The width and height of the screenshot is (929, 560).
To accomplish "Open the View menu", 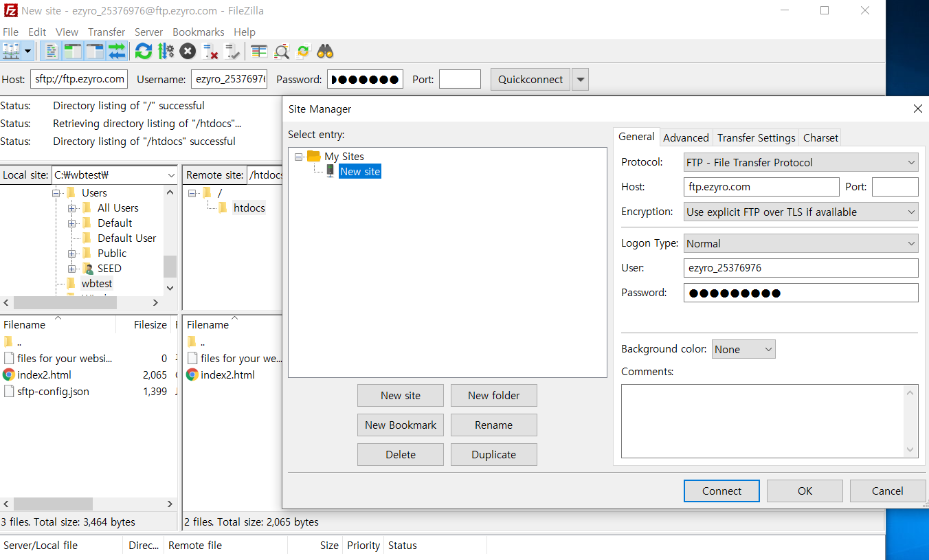I will coord(67,32).
